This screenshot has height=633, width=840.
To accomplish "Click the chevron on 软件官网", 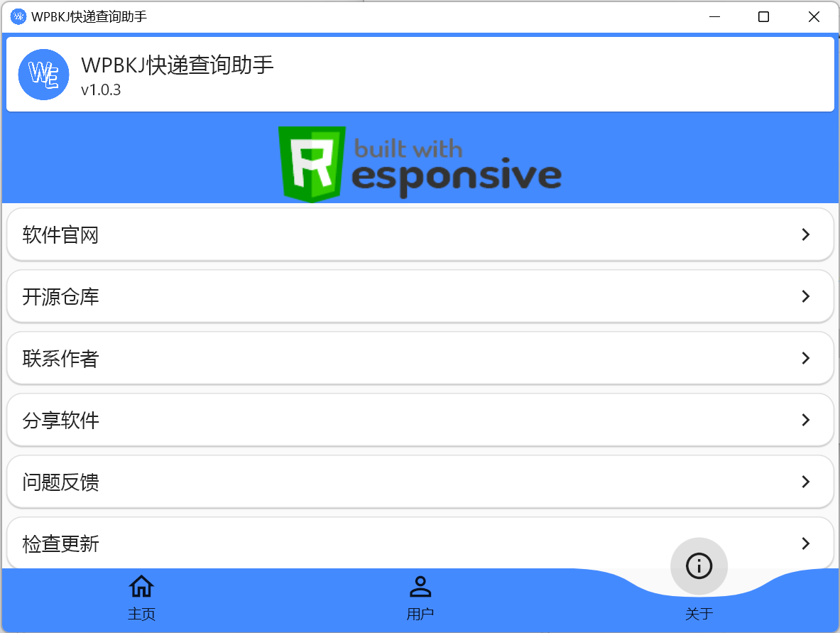I will tap(806, 234).
